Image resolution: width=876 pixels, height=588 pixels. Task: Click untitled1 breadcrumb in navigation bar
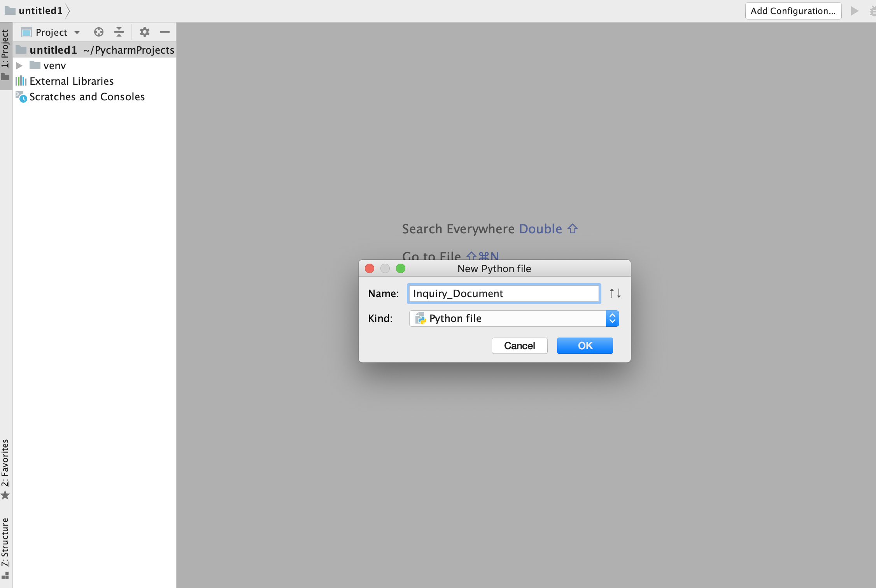coord(40,11)
